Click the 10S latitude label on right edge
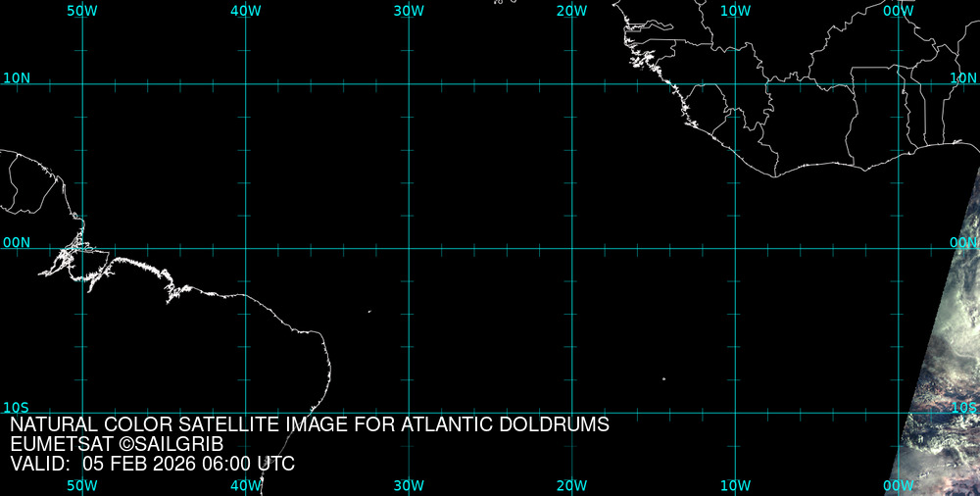This screenshot has width=980, height=496. coord(964,407)
